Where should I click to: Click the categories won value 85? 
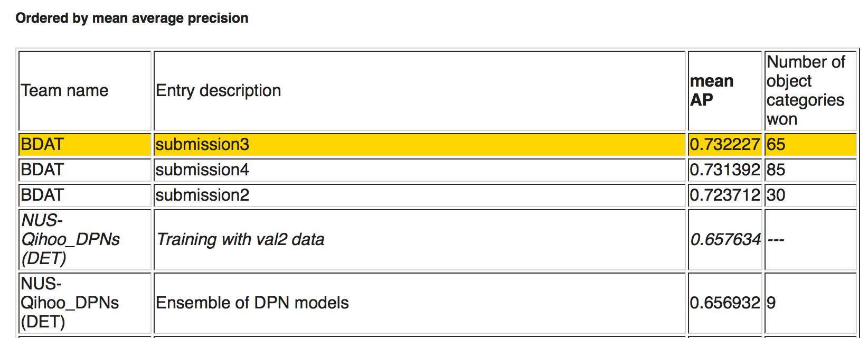pos(776,170)
